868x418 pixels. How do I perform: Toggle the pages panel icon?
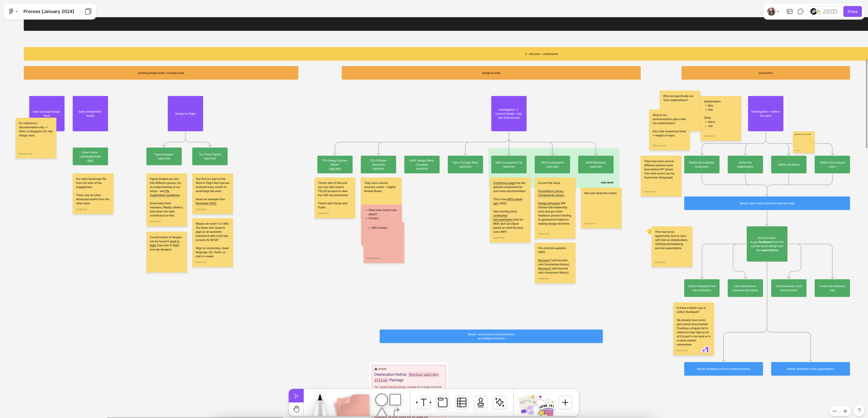click(x=88, y=11)
